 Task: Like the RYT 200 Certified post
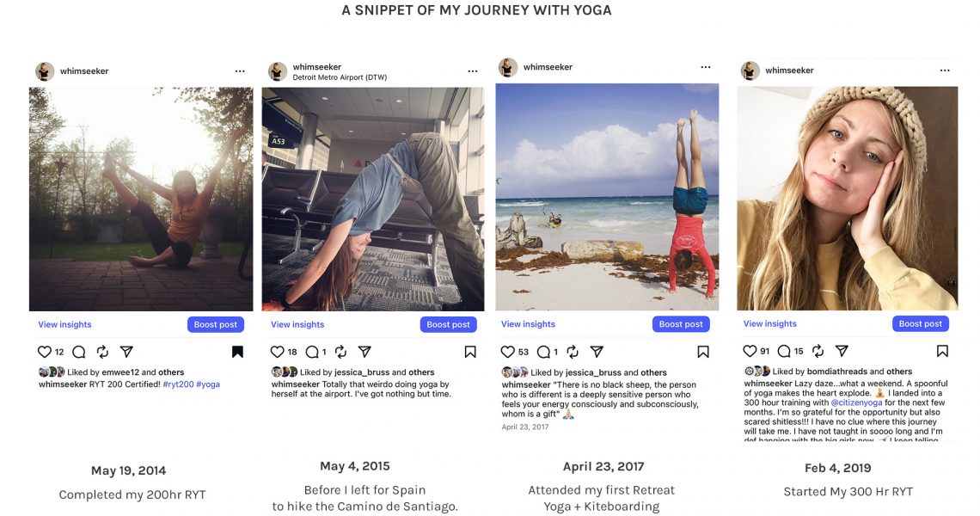pos(45,352)
